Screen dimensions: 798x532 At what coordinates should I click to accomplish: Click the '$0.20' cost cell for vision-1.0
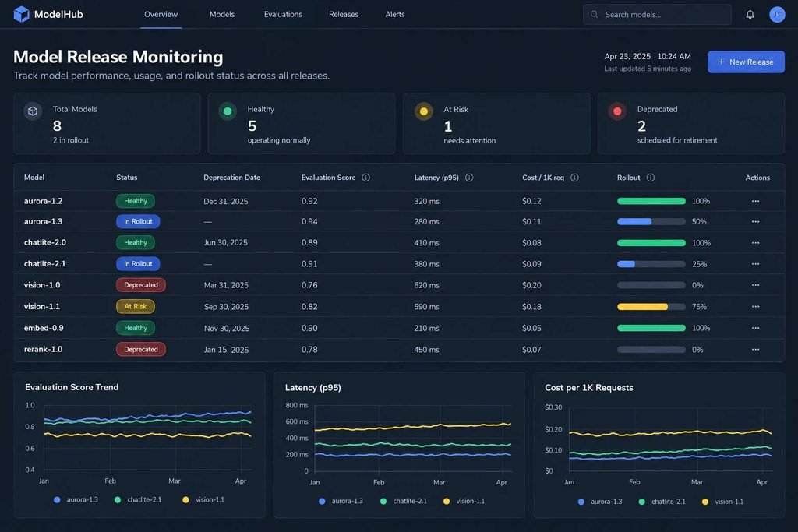click(531, 285)
